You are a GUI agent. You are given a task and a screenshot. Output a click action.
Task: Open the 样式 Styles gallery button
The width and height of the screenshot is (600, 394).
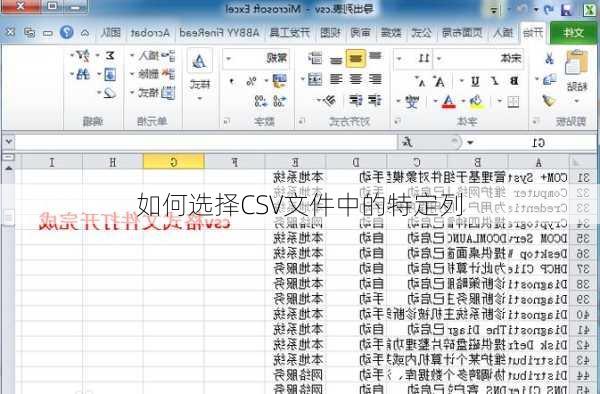click(199, 75)
